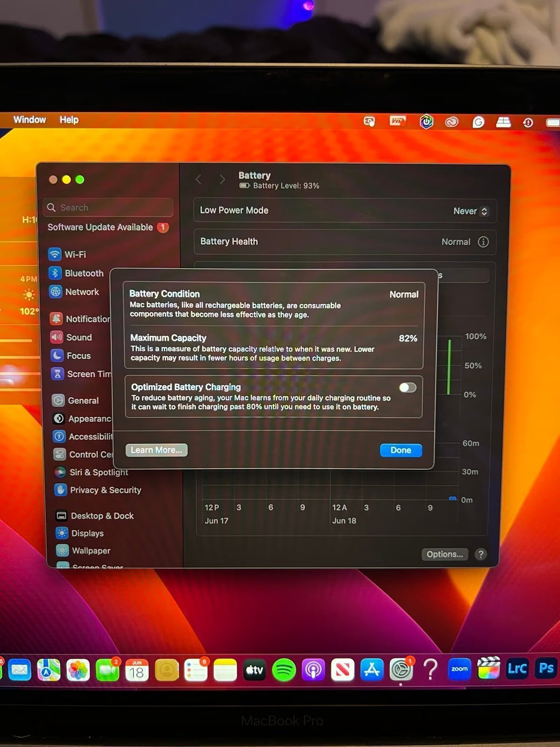Screen dimensions: 560x747
Task: Open Privacy & Security settings
Action: click(x=105, y=490)
